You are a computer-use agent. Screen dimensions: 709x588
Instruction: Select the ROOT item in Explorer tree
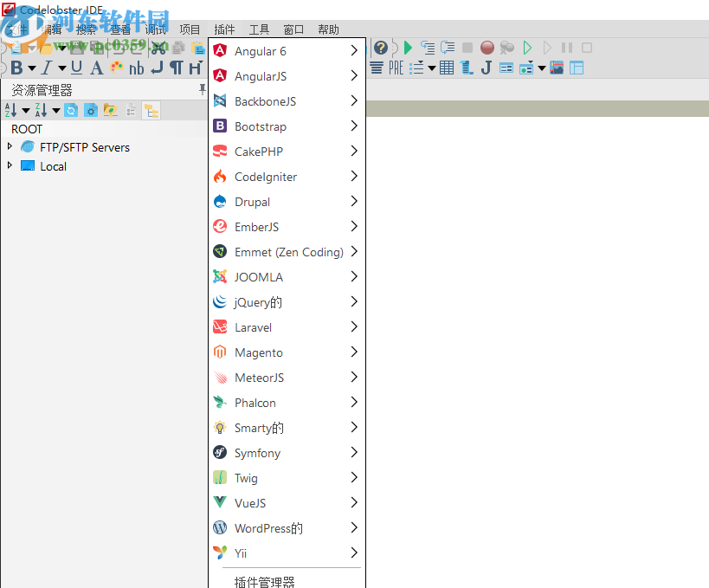(x=26, y=129)
